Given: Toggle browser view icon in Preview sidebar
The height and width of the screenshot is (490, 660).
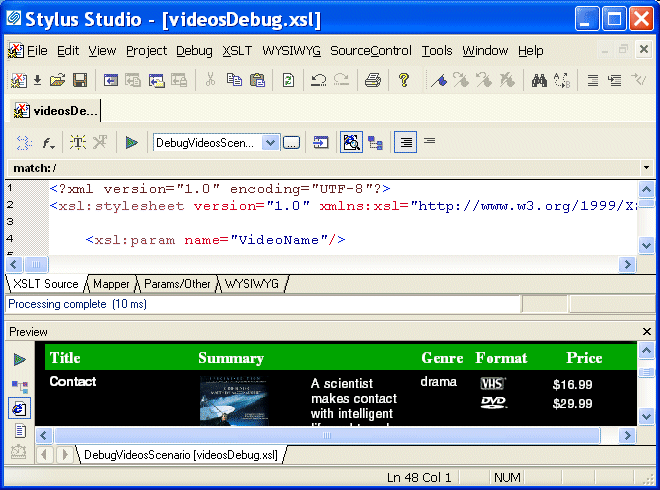Looking at the screenshot, I should click(20, 408).
